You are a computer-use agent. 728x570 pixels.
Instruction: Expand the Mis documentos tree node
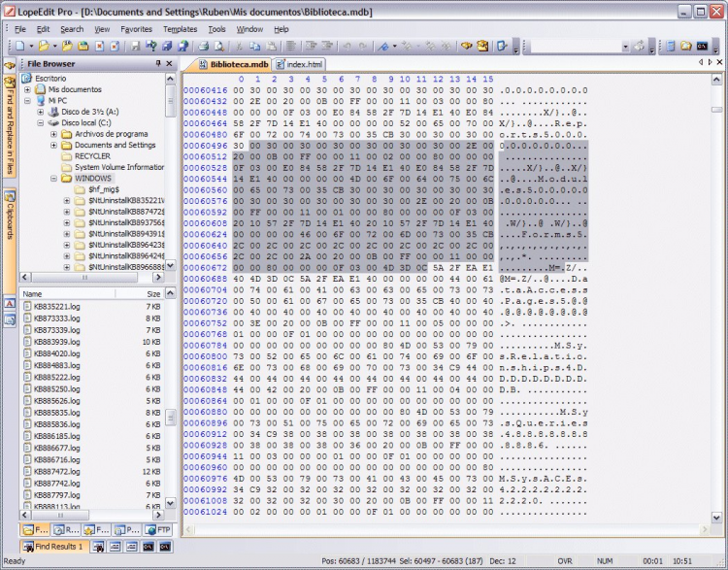27,88
